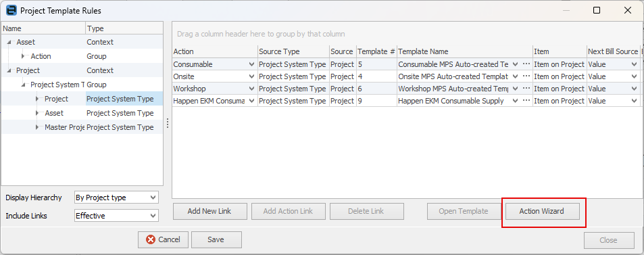Sort grid by Source Type column header
The height and width of the screenshot is (255, 644).
pos(293,51)
